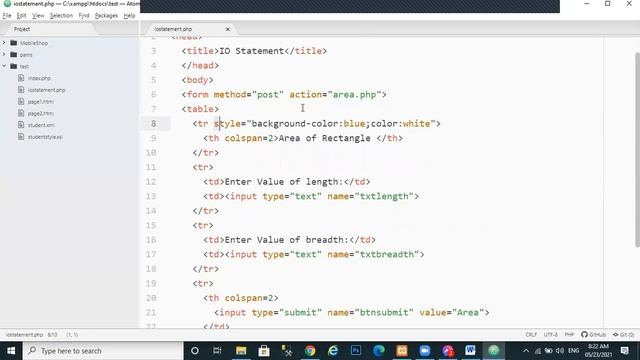Open Git (0) panel from status bar

(623, 335)
